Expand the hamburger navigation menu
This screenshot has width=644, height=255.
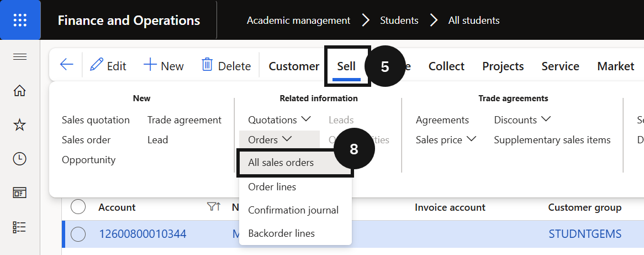pos(20,57)
